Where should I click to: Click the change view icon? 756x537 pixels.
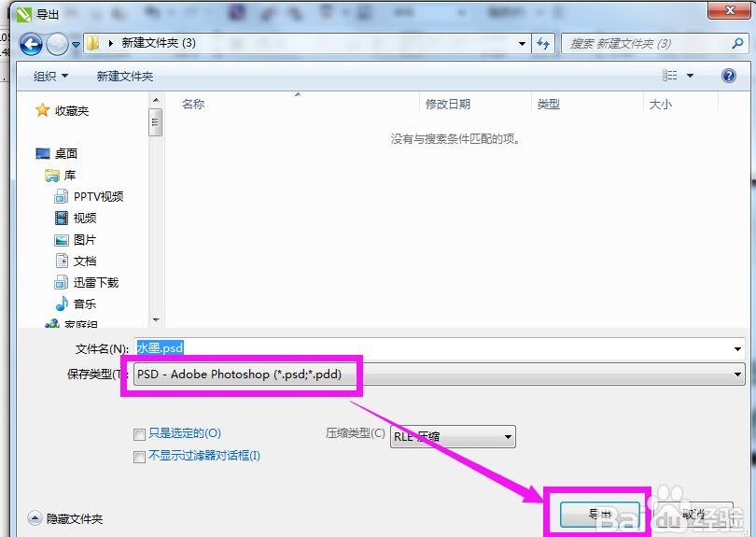pyautogui.click(x=670, y=76)
